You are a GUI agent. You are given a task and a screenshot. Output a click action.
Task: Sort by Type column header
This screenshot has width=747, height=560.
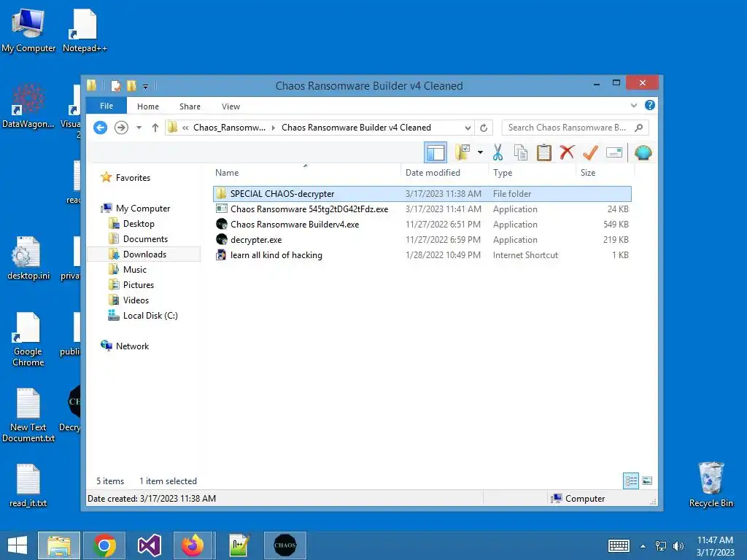click(x=533, y=172)
